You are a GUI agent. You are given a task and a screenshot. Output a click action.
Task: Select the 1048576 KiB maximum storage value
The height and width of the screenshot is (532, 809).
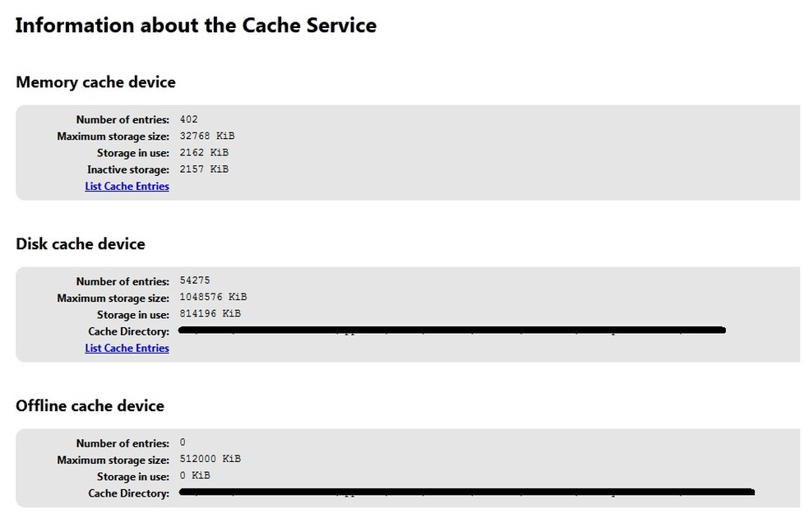(x=213, y=298)
